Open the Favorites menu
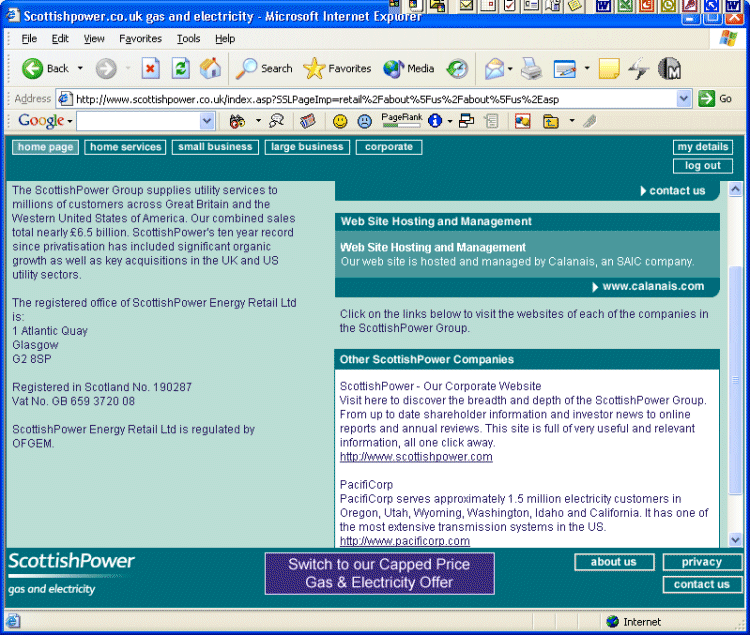This screenshot has width=750, height=635. [x=141, y=39]
